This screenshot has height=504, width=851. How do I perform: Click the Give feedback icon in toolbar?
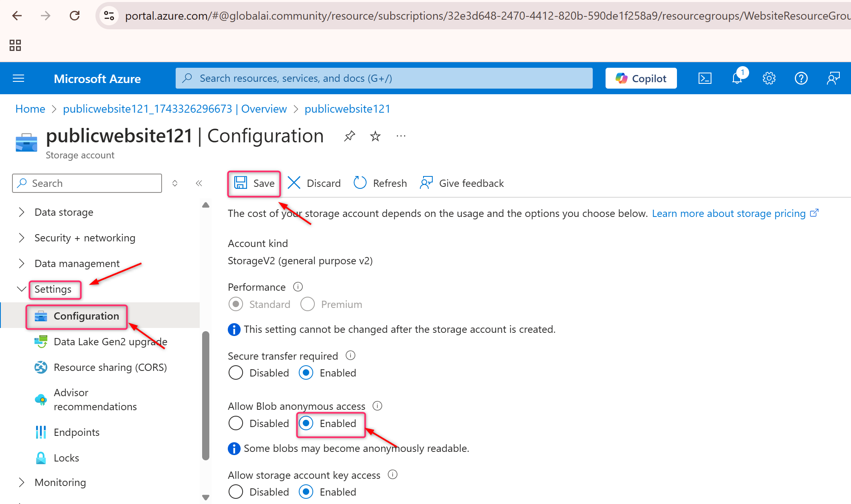point(426,183)
